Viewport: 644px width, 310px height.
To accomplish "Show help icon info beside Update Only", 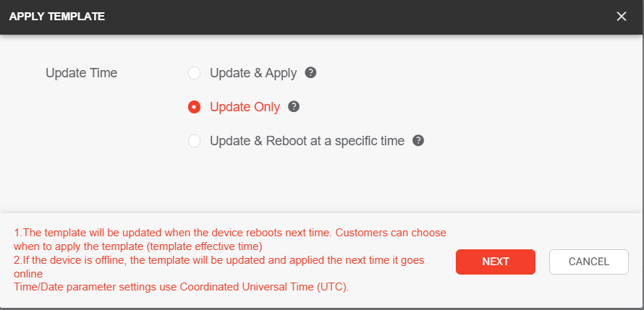I will [294, 107].
